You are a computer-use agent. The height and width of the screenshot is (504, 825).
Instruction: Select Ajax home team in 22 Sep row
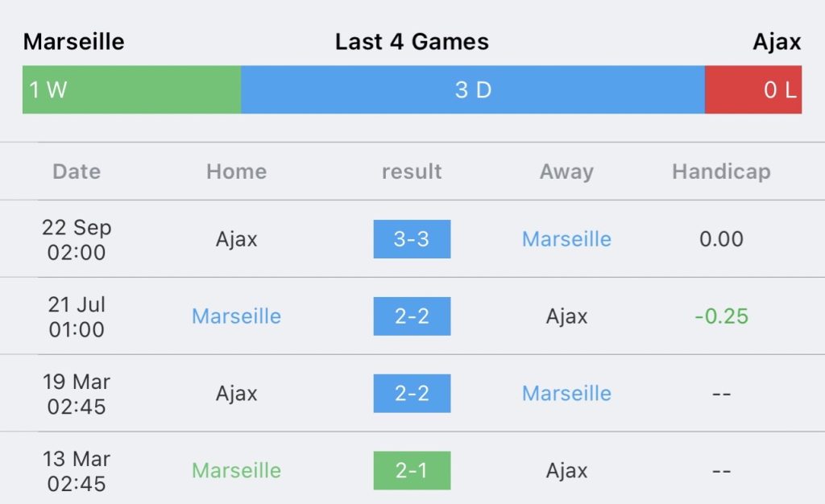point(236,239)
